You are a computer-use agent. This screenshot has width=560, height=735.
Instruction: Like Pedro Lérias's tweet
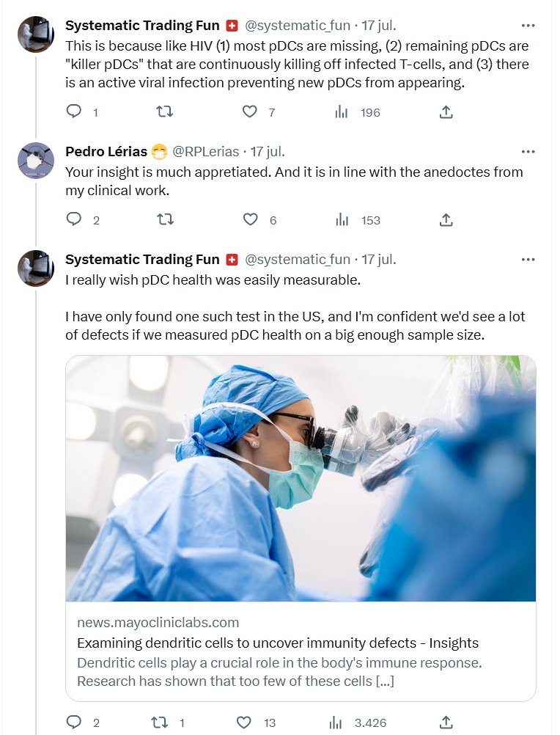[x=250, y=219]
